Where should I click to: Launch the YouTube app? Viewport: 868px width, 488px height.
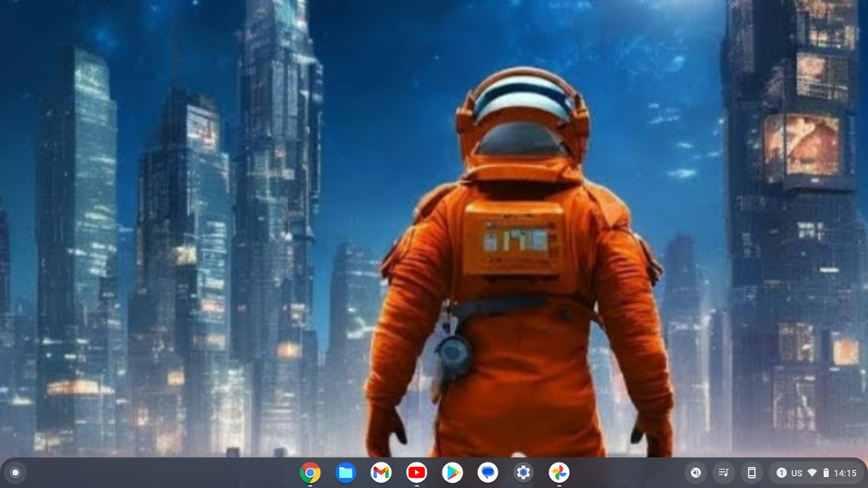416,473
